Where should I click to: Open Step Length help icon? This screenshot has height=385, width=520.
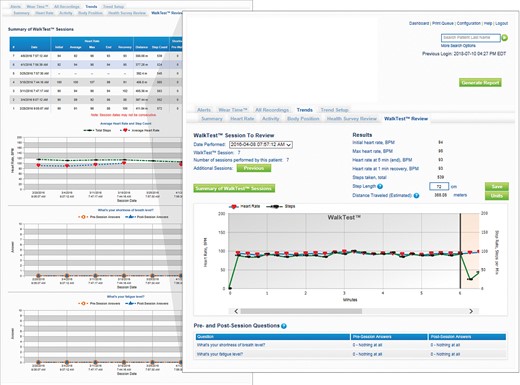[x=380, y=186]
